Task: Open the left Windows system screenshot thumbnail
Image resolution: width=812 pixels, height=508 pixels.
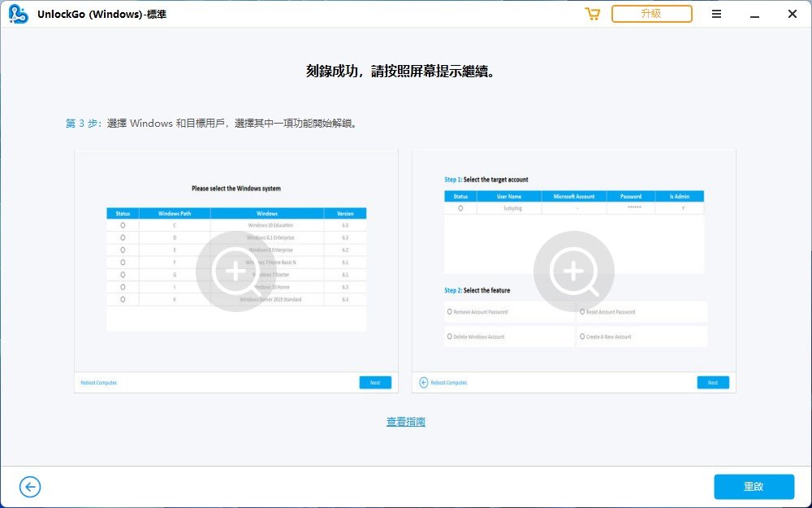Action: 236,271
